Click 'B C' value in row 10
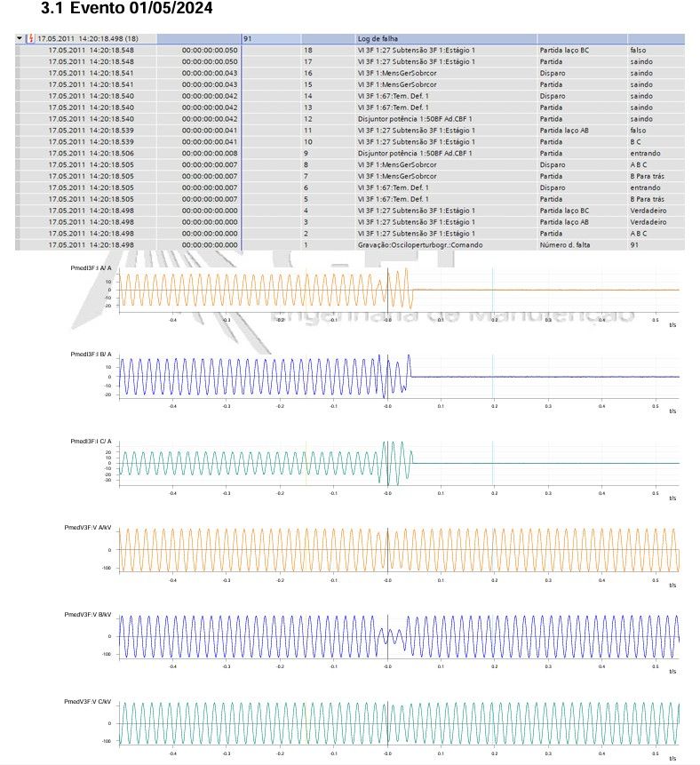 pyautogui.click(x=635, y=141)
